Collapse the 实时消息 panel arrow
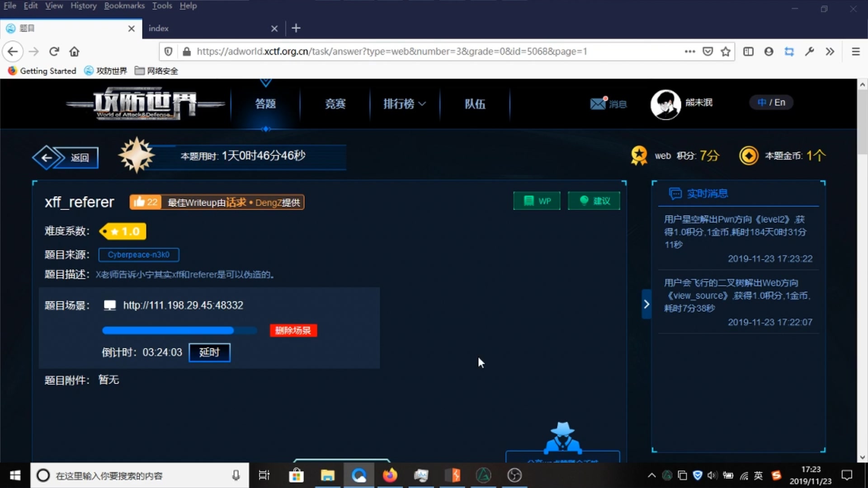This screenshot has width=868, height=488. [x=646, y=304]
